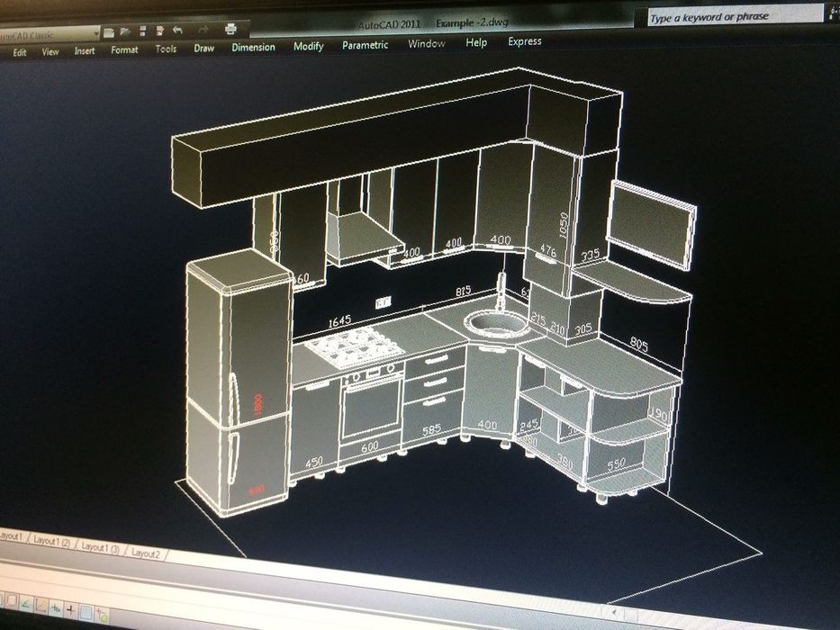
Task: Select the 1050 upper cabinet dimension
Action: pos(563,225)
